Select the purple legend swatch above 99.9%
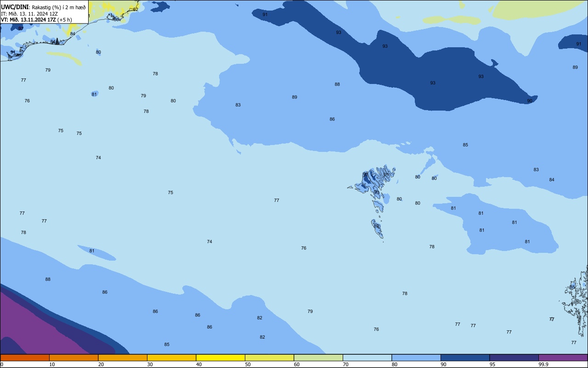This screenshot has height=368, width=588. click(563, 357)
